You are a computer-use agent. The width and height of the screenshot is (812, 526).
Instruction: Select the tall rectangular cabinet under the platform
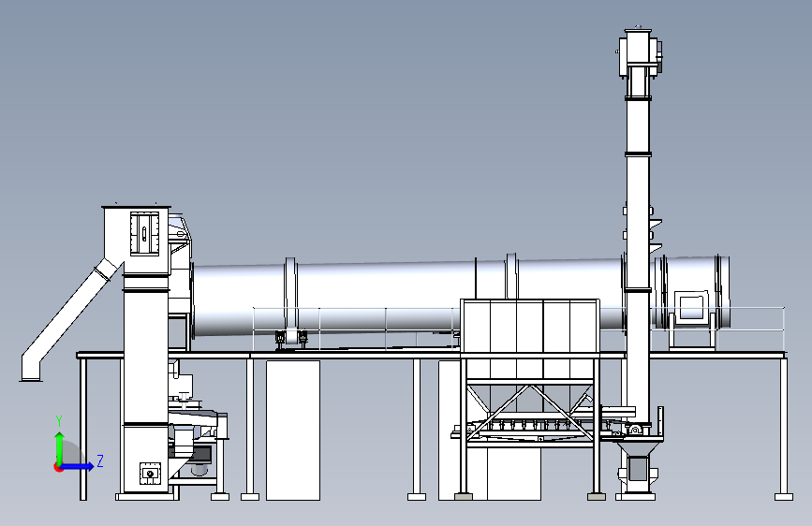tap(293, 431)
